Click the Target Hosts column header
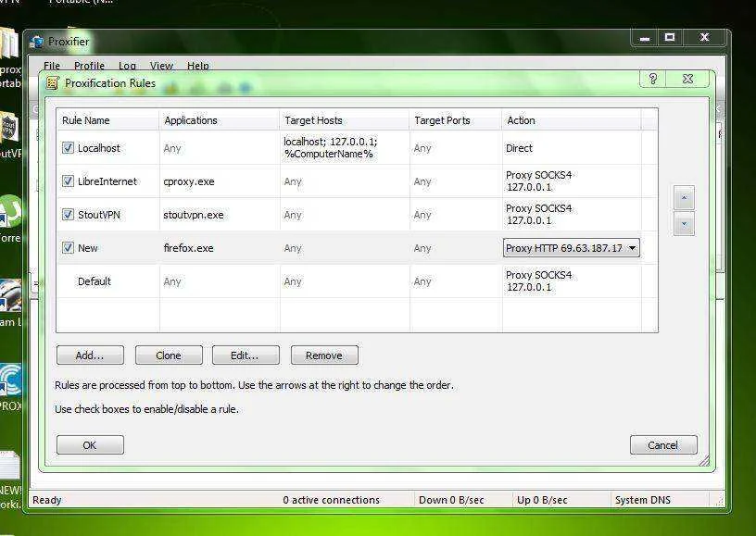Screen dimensions: 756x536 click(345, 120)
